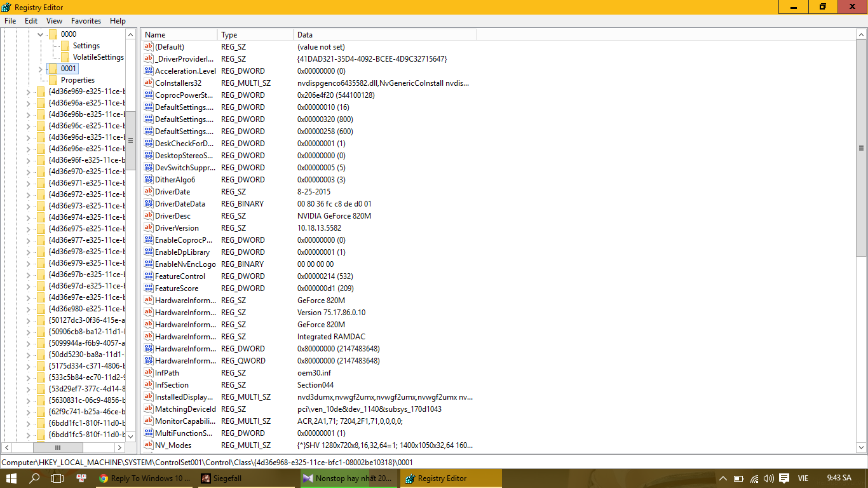Show hidden system tray icons
The height and width of the screenshot is (488, 868).
coord(723,478)
